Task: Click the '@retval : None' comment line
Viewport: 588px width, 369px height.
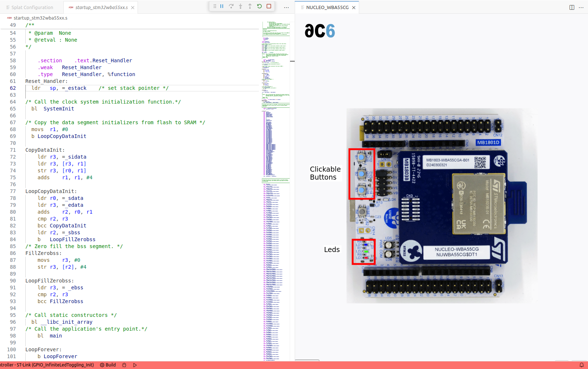Action: pyautogui.click(x=53, y=40)
